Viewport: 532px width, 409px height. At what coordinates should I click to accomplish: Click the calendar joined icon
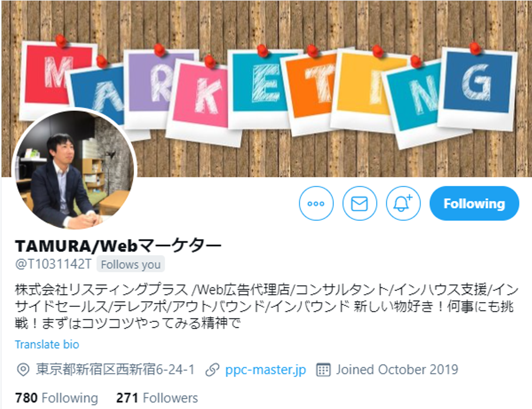323,370
